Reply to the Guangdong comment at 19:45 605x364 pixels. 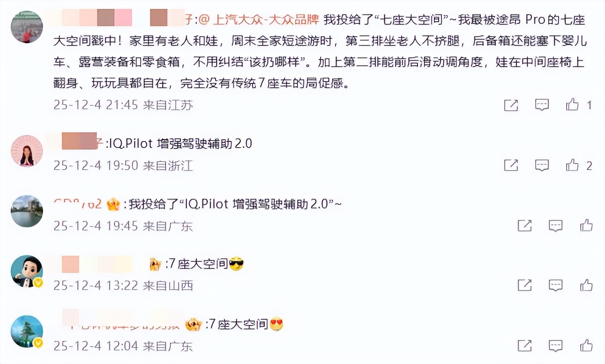pyautogui.click(x=556, y=226)
